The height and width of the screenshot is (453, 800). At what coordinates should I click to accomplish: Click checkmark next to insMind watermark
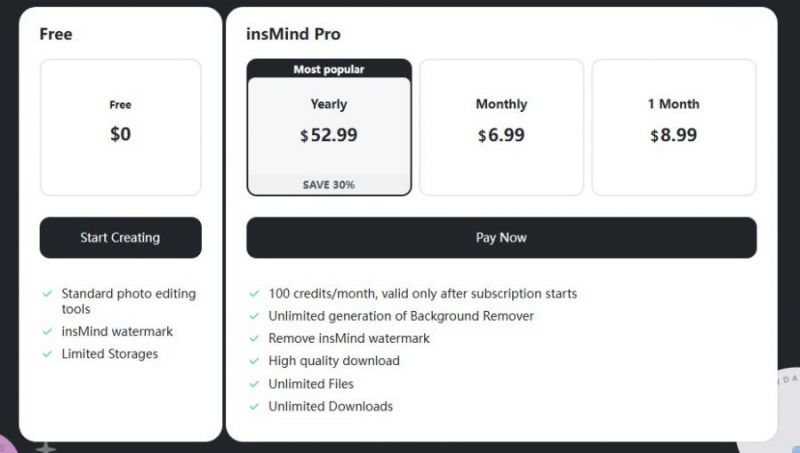point(47,332)
